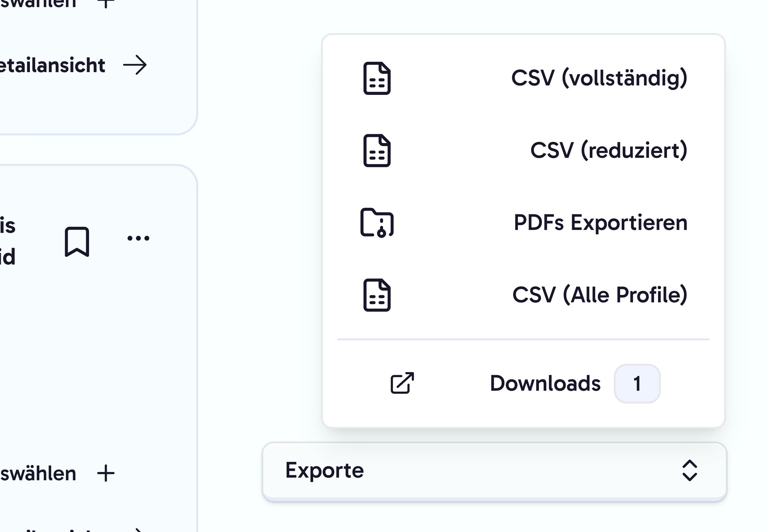
Task: Click the external link icon beside Downloads
Action: pos(402,383)
